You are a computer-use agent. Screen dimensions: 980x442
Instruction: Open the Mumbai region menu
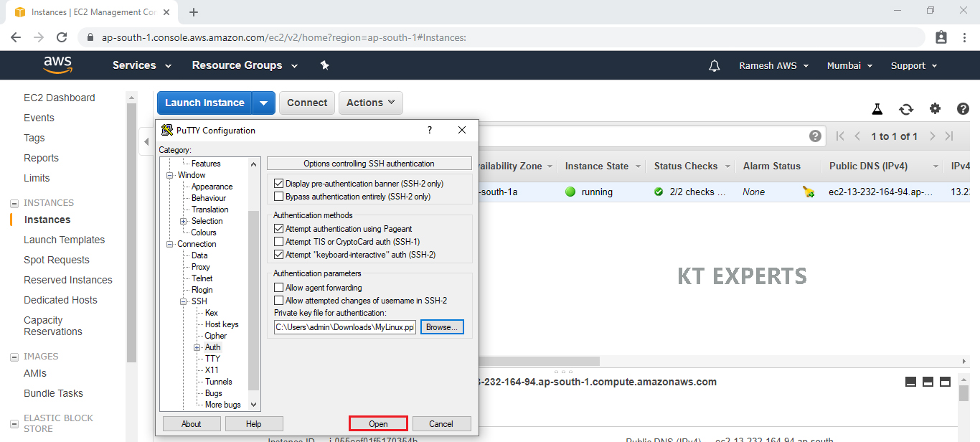click(x=850, y=65)
